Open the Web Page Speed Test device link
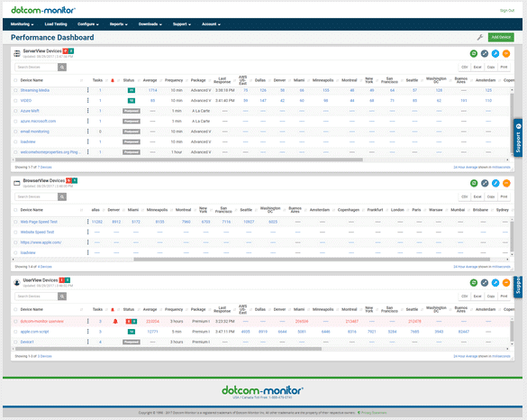 [39, 222]
